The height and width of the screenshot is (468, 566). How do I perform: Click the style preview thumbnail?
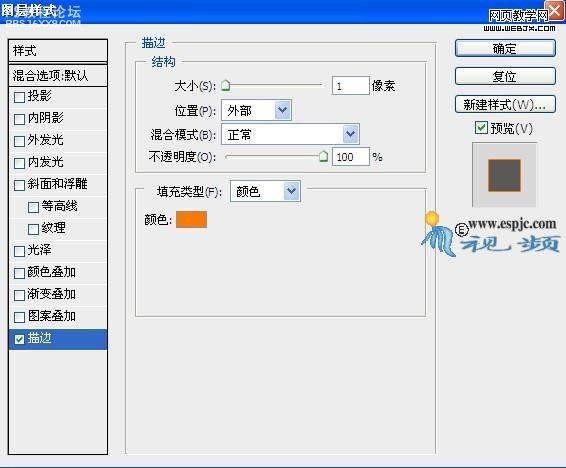coord(504,175)
